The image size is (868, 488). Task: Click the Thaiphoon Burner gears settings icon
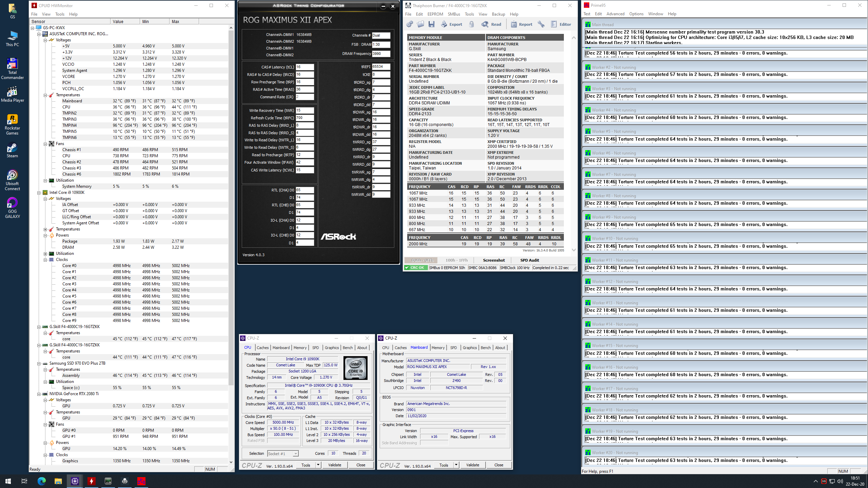410,24
